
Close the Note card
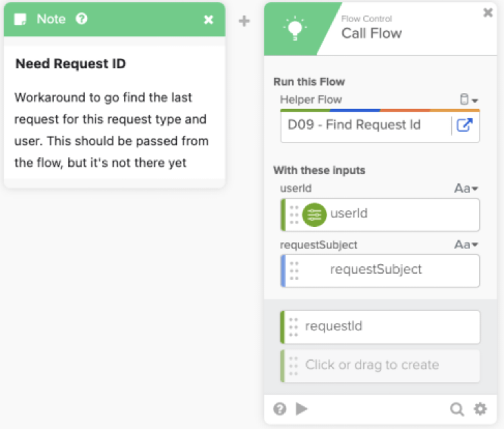209,19
